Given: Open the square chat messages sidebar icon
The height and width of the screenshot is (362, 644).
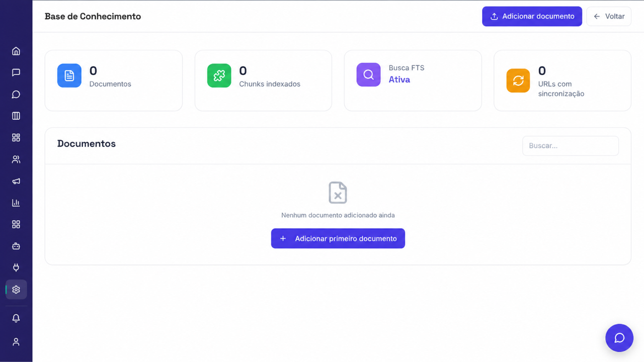Looking at the screenshot, I should pyautogui.click(x=16, y=72).
